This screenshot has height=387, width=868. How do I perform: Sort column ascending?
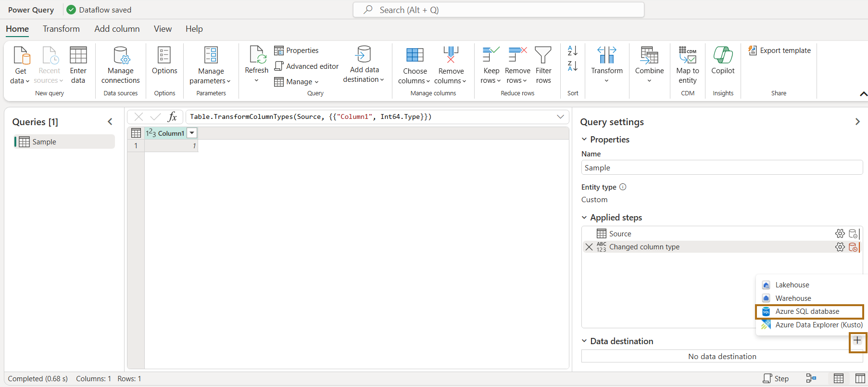tap(573, 51)
